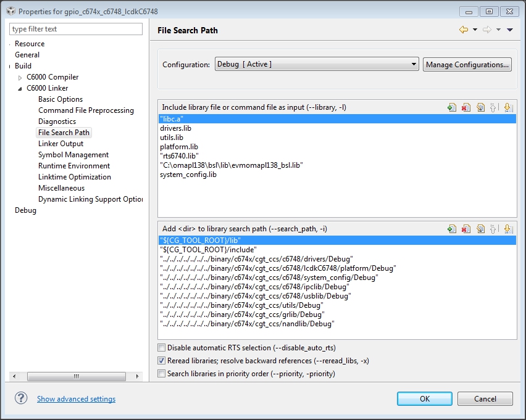526x420 pixels.
Task: Select Command File Preprocessing page
Action: point(86,110)
